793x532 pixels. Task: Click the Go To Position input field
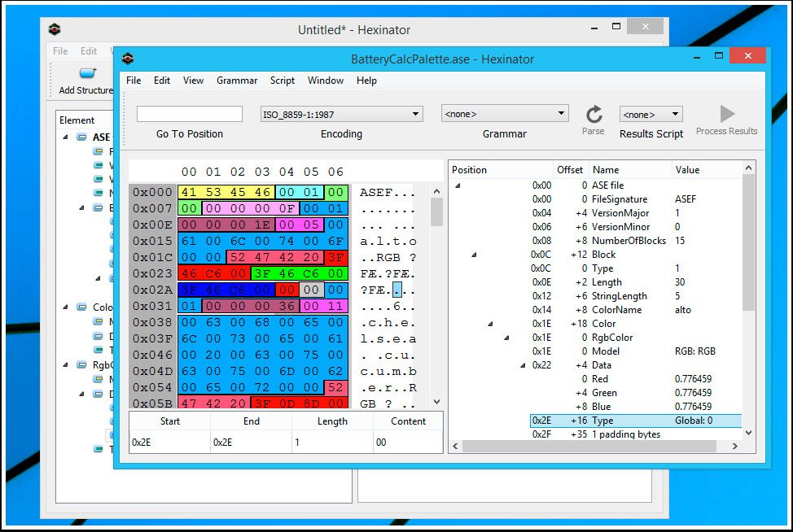[x=190, y=114]
